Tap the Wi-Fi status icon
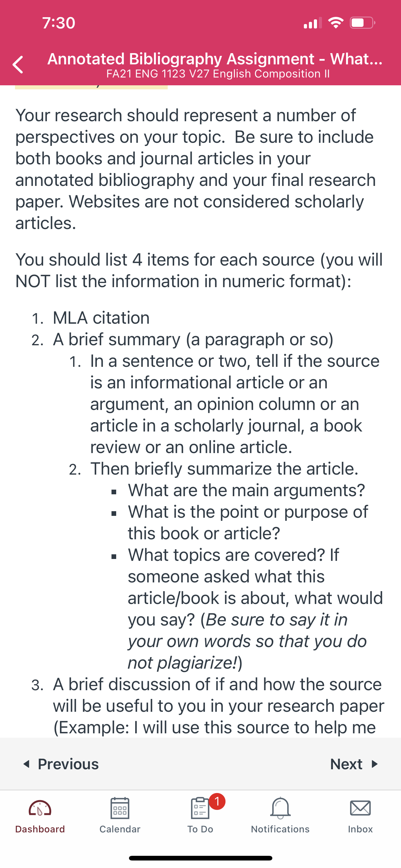 point(336,23)
